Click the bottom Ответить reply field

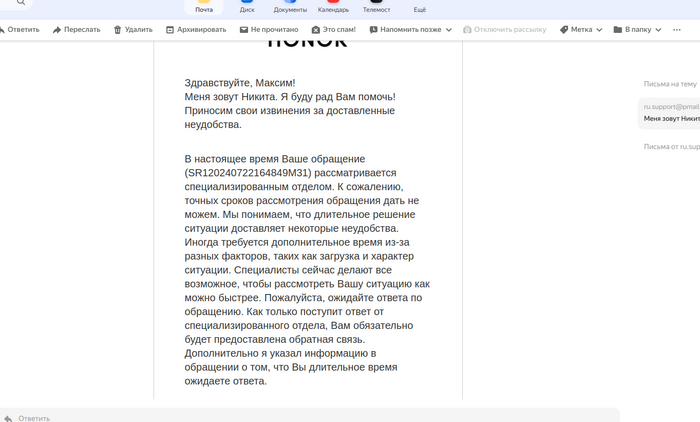tap(300, 417)
